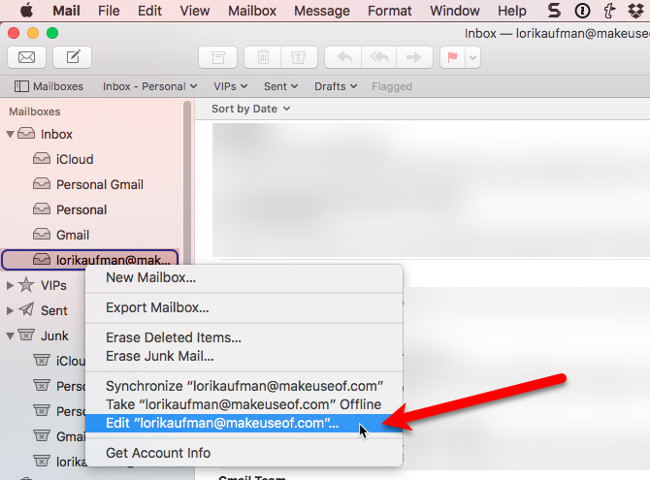
Task: Toggle Mailboxes sidebar in favorites bar
Action: tap(49, 86)
